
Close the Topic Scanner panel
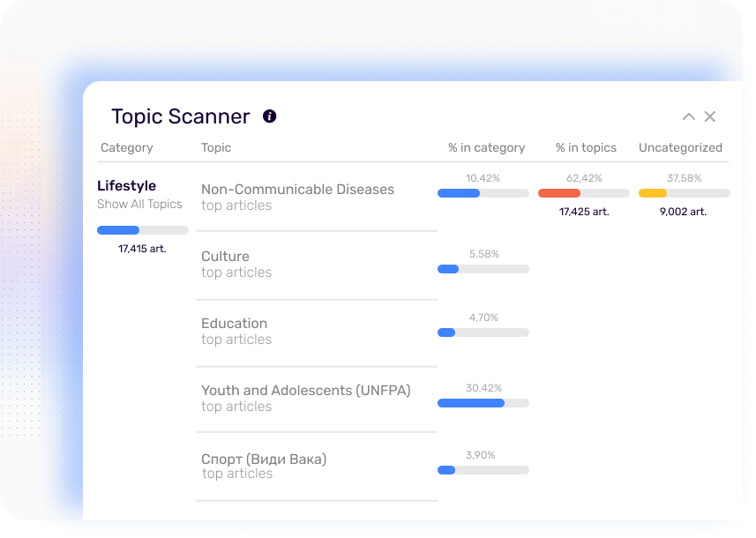(710, 116)
